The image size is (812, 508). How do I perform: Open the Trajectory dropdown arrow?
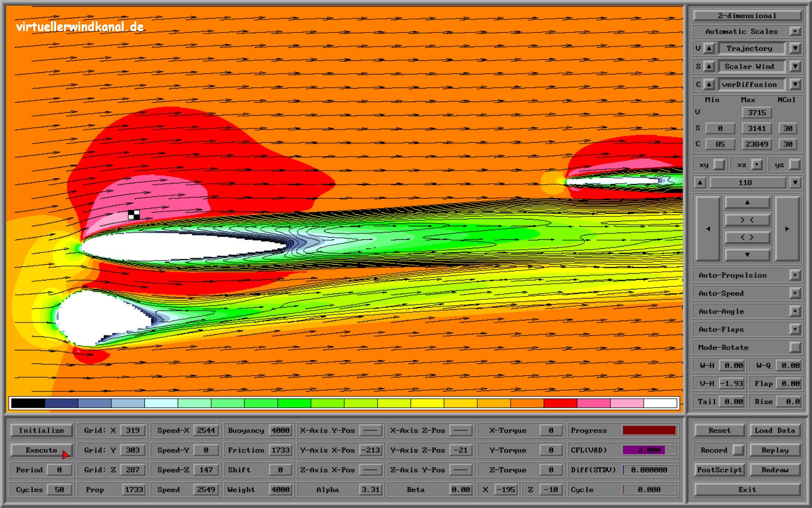pos(795,48)
